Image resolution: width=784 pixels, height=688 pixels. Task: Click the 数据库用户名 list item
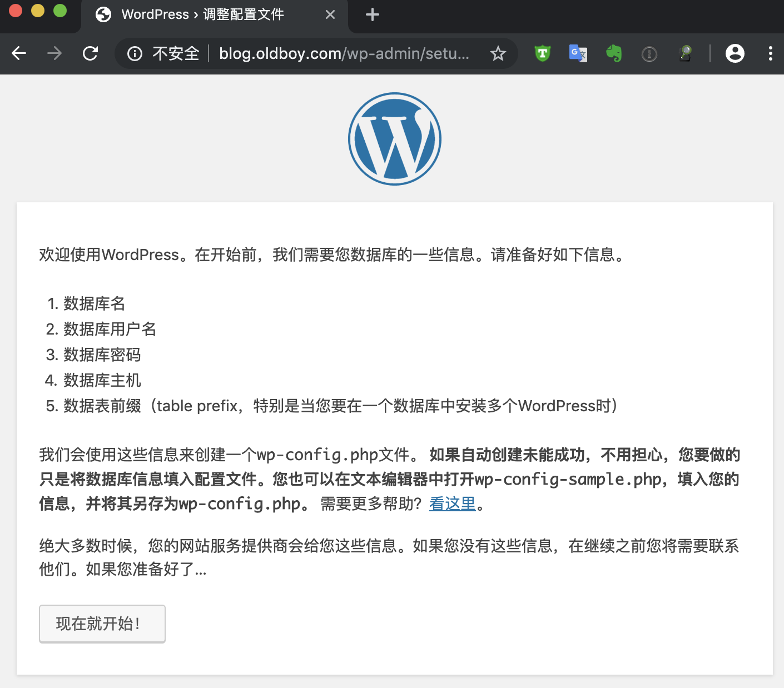110,329
